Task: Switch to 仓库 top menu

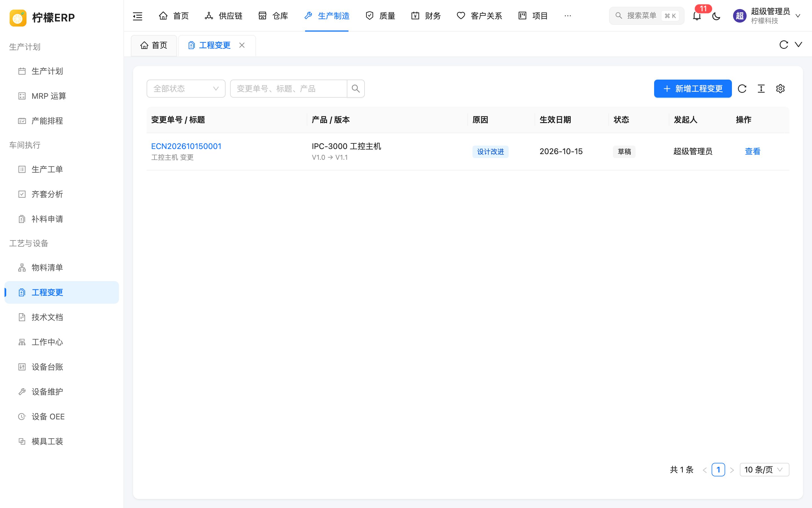Action: click(273, 16)
